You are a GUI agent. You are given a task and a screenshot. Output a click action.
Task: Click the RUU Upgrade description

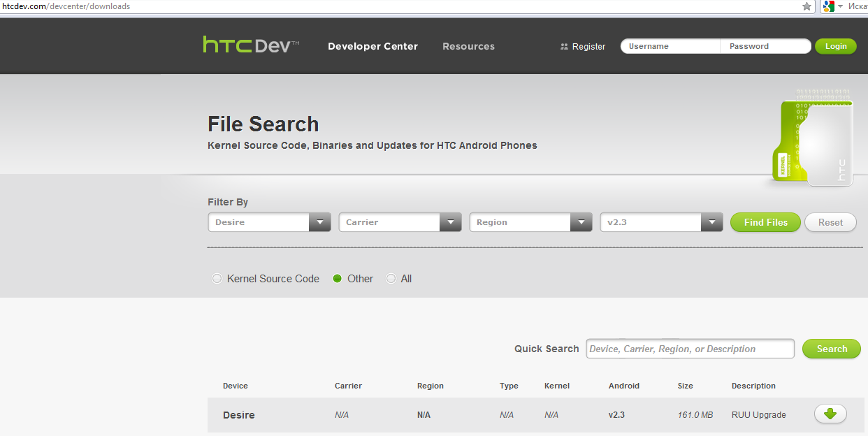point(759,415)
